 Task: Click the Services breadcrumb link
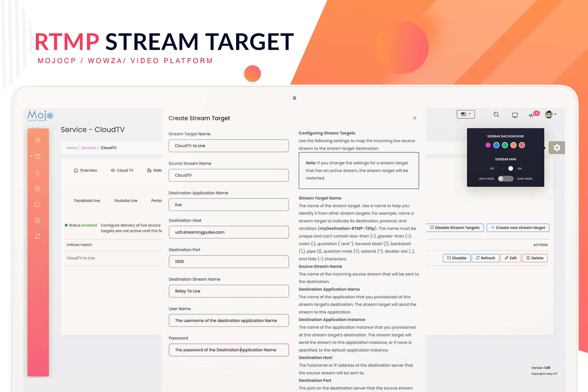[89, 148]
